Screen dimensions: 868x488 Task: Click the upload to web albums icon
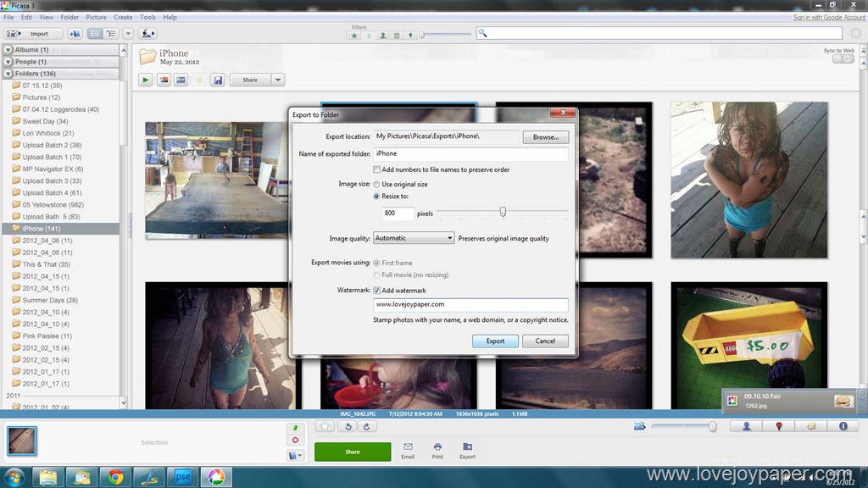tap(147, 34)
